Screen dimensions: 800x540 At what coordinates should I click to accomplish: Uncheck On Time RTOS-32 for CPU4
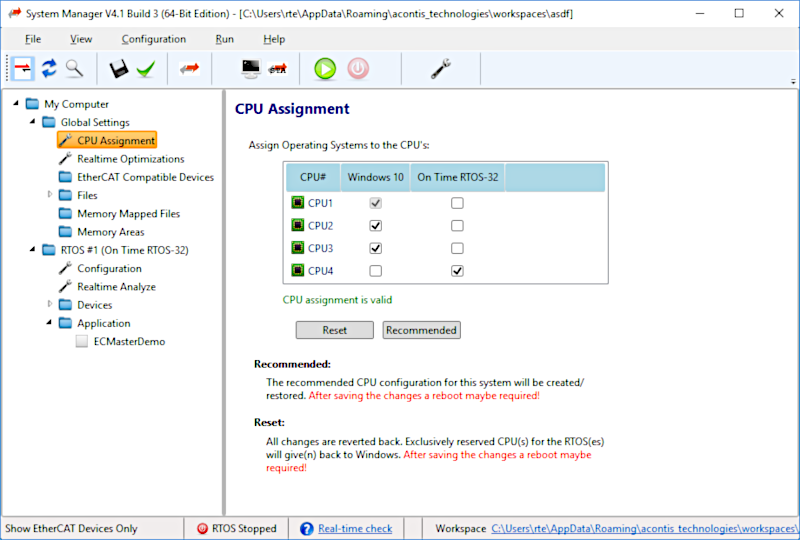coord(457,271)
